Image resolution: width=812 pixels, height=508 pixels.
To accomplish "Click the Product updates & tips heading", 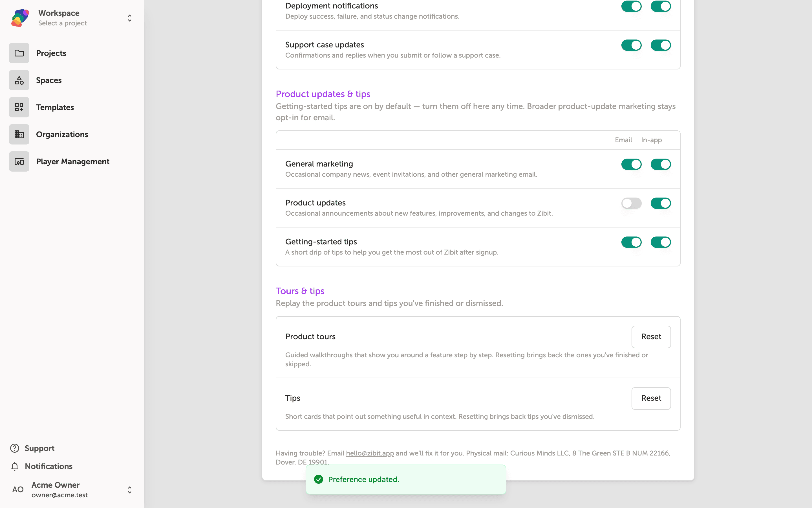I will click(323, 94).
